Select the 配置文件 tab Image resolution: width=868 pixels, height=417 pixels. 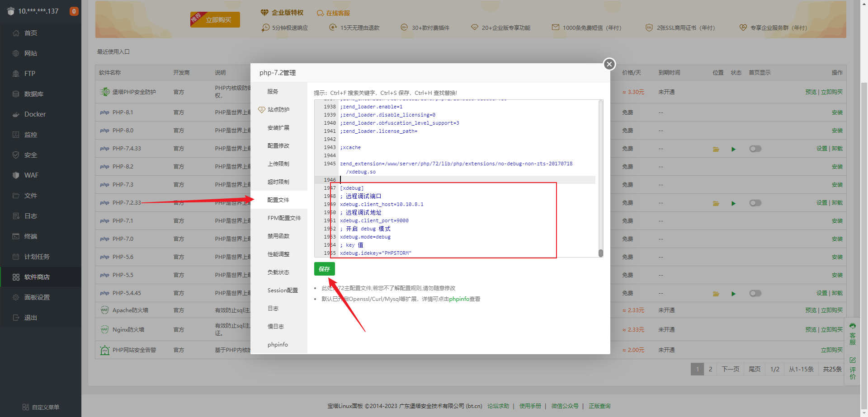[x=279, y=200]
